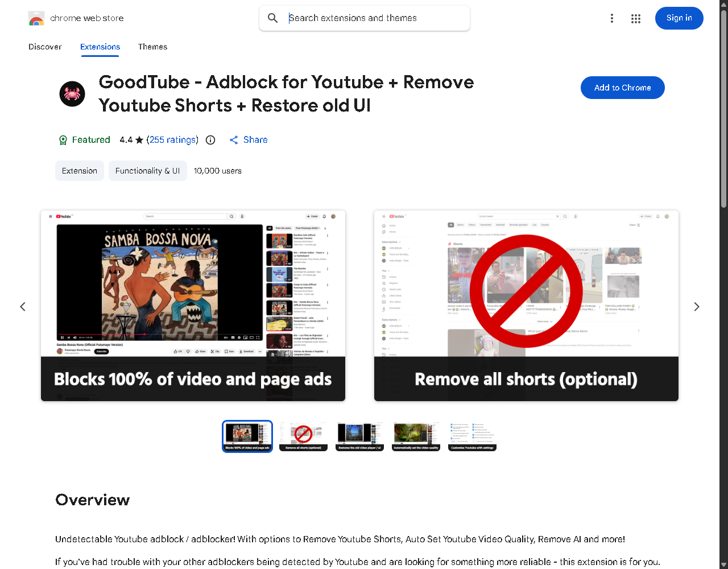Switch to the Discover tab
728x569 pixels.
point(45,47)
